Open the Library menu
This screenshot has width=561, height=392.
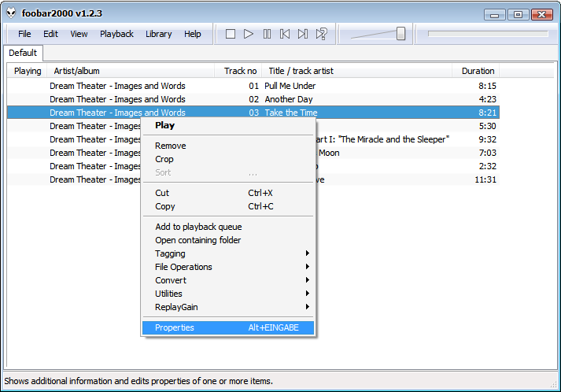(x=158, y=34)
